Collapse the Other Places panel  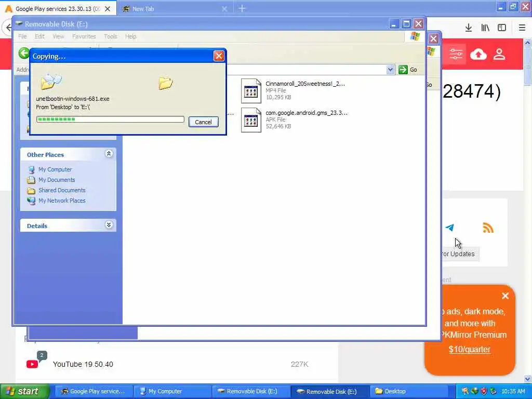click(x=109, y=154)
